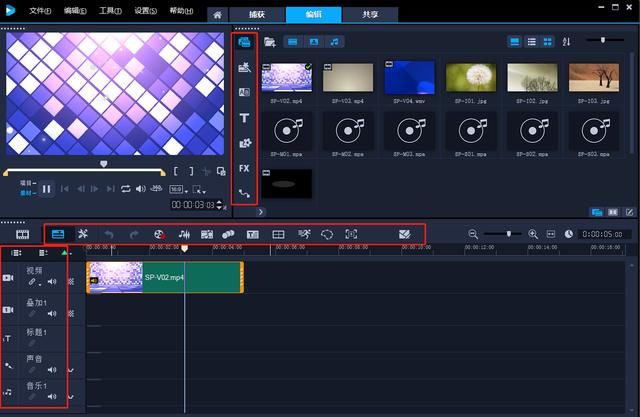Switch to the 捕获 tab
This screenshot has height=417, width=640.
254,13
